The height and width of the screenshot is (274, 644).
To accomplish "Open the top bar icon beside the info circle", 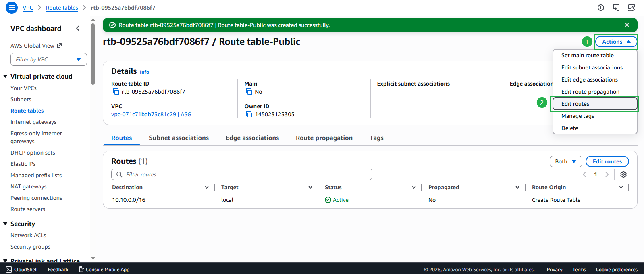I will [x=616, y=8].
